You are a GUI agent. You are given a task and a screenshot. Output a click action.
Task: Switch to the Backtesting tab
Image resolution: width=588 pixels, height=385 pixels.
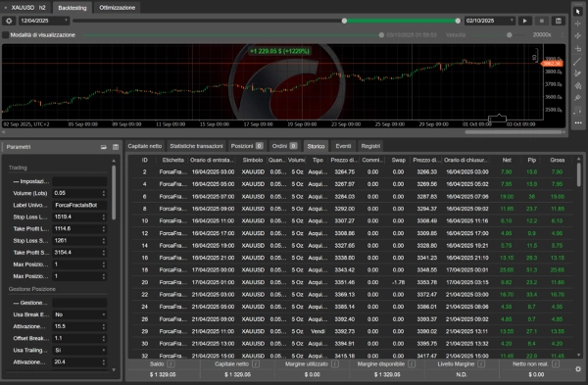pyautogui.click(x=73, y=8)
